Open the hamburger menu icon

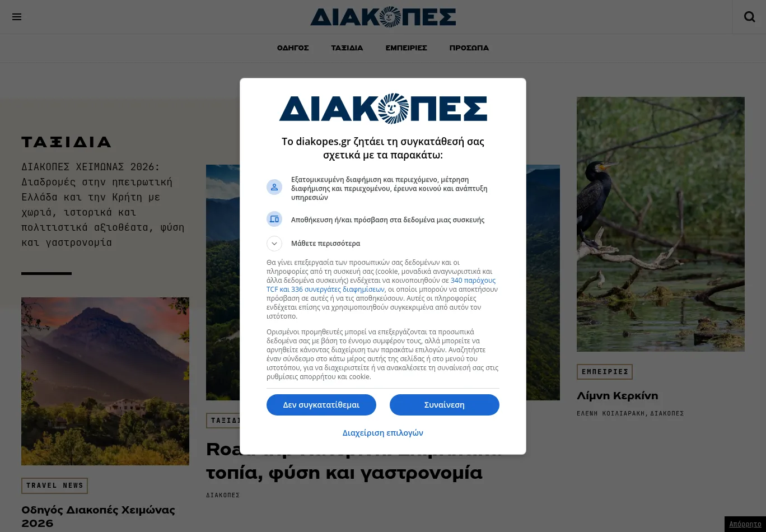pyautogui.click(x=17, y=17)
